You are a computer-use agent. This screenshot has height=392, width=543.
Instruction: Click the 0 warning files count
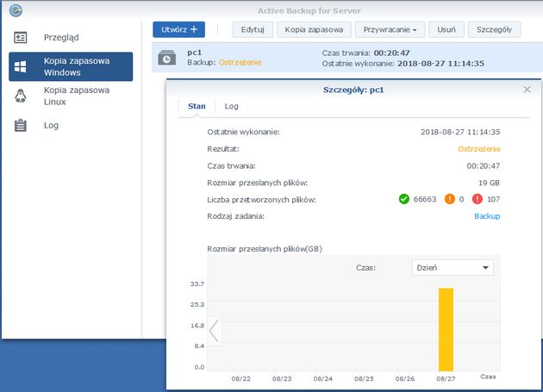pos(461,199)
